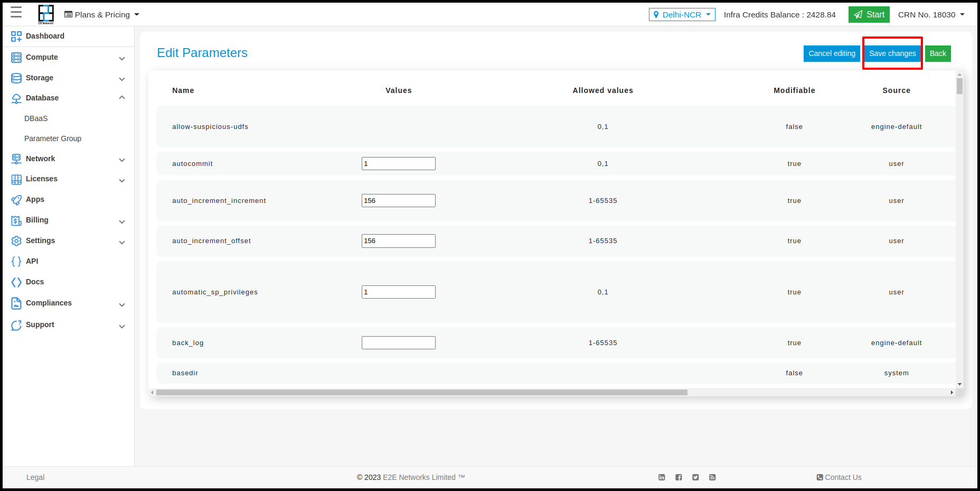The height and width of the screenshot is (491, 980).
Task: Click the table scroll down arrow
Action: [x=959, y=384]
